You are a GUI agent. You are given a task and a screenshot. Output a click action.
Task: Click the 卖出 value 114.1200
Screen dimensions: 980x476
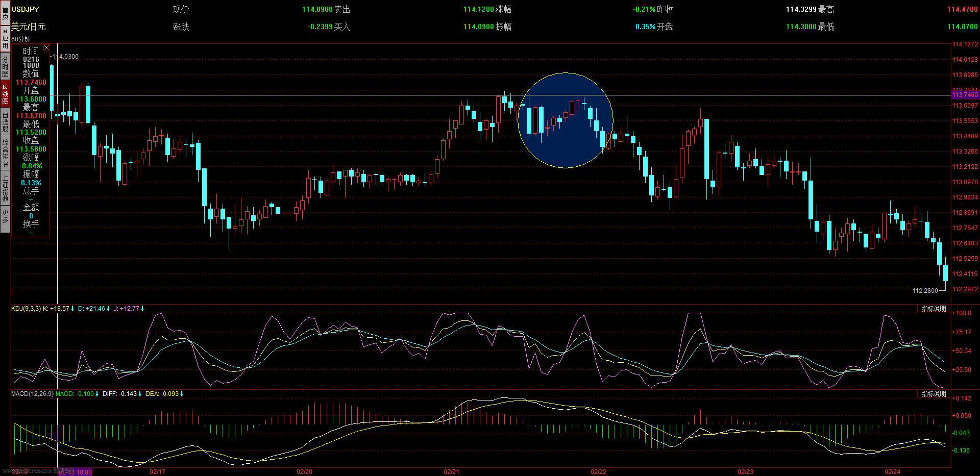478,9
